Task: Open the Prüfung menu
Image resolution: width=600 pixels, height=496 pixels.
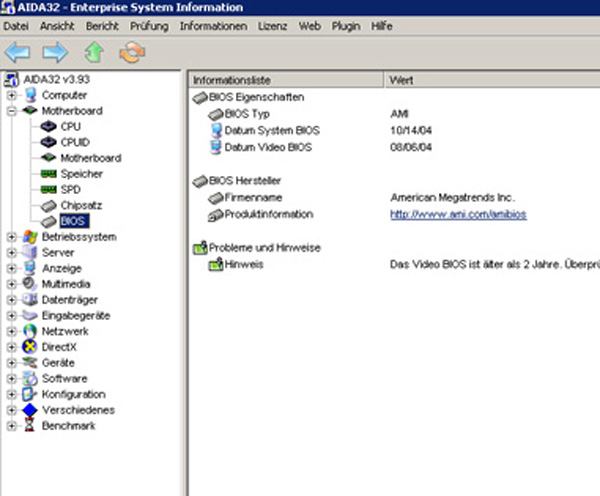Action: [149, 26]
